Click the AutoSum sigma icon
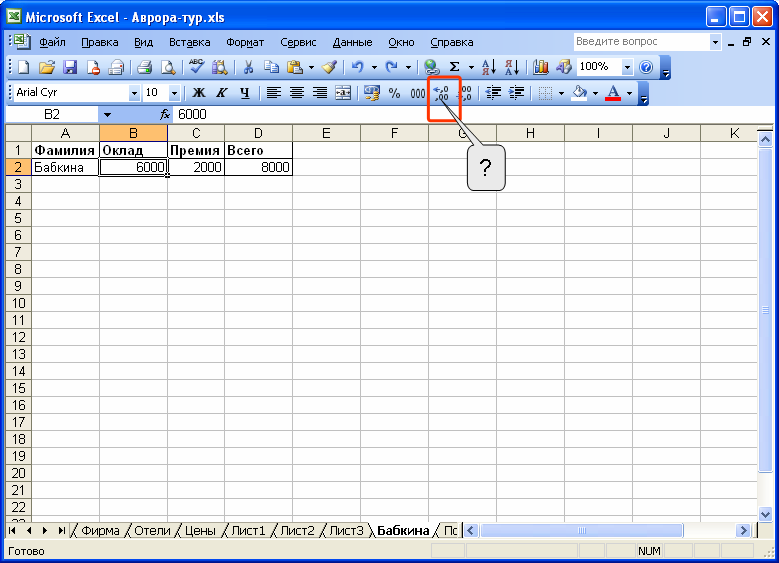779x563 pixels. pyautogui.click(x=454, y=67)
